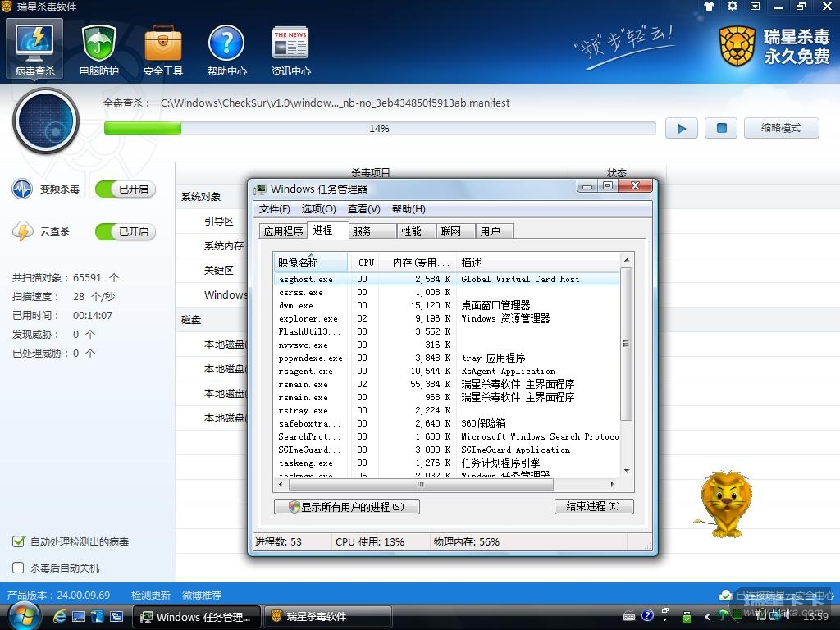This screenshot has width=840, height=630.
Task: Click the 检测更新 check update link
Action: click(x=151, y=596)
